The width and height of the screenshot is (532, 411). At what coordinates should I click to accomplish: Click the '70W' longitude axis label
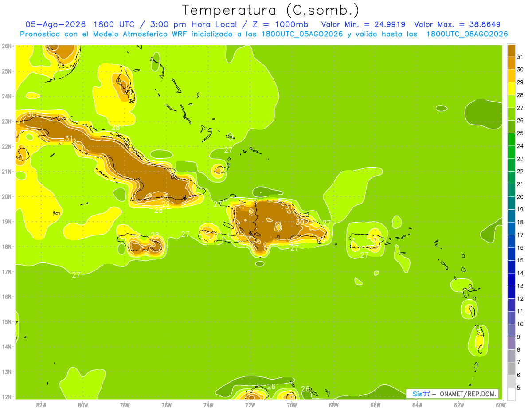click(x=292, y=405)
